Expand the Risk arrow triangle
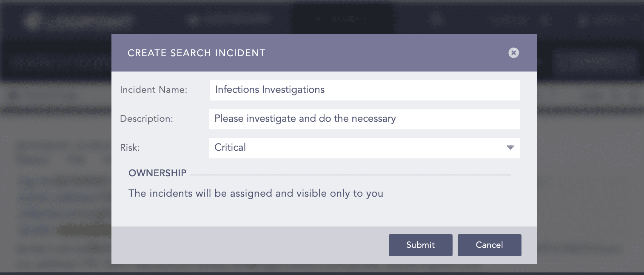Viewport: 644px width, 275px height. tap(510, 148)
